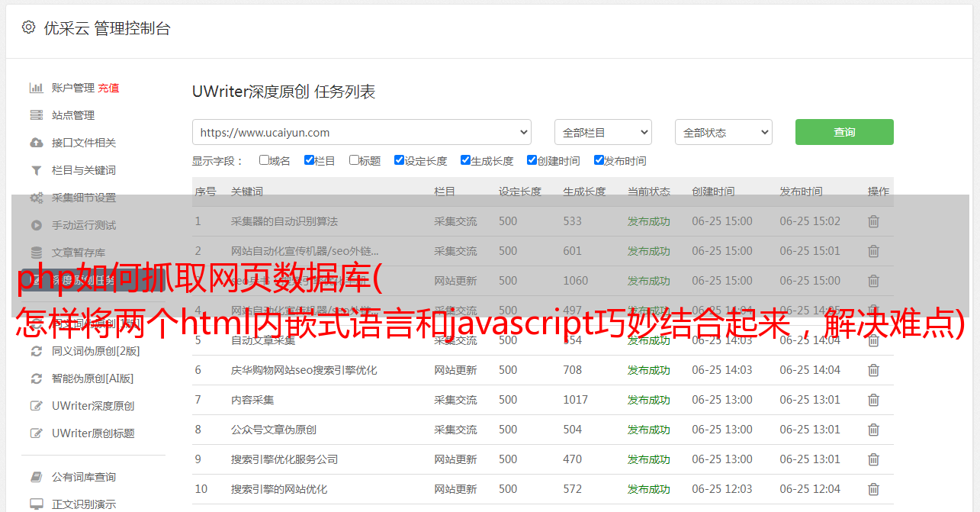Select 智能伪原创[AI版] menu item
The width and height of the screenshot is (980, 512).
(92, 378)
